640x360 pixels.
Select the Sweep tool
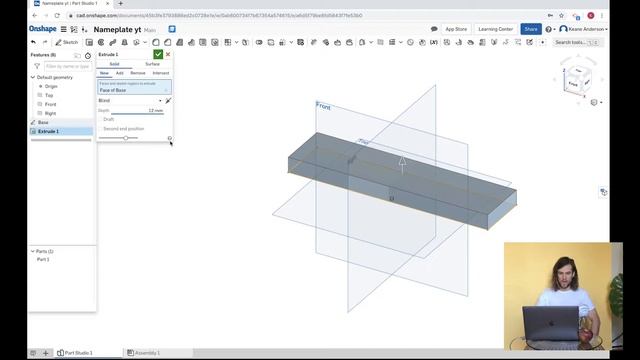[113, 42]
